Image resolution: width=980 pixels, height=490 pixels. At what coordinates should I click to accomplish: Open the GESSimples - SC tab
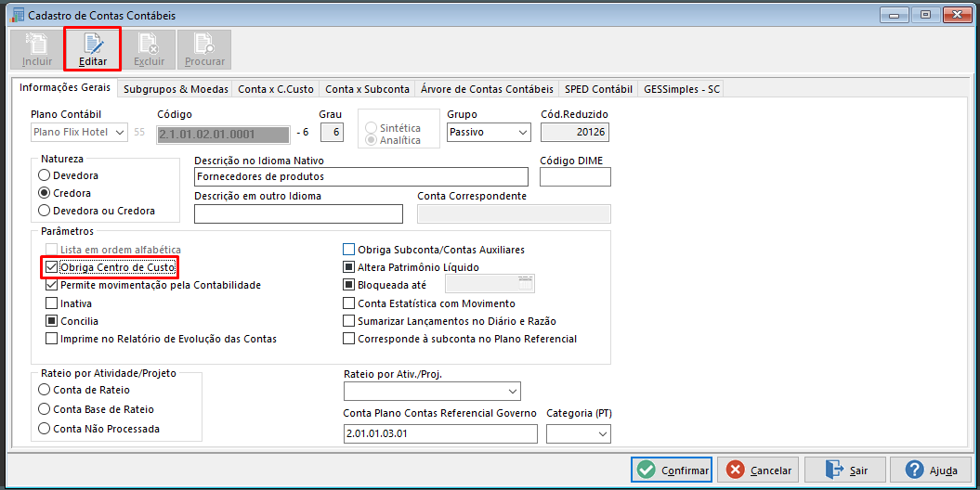pos(682,89)
